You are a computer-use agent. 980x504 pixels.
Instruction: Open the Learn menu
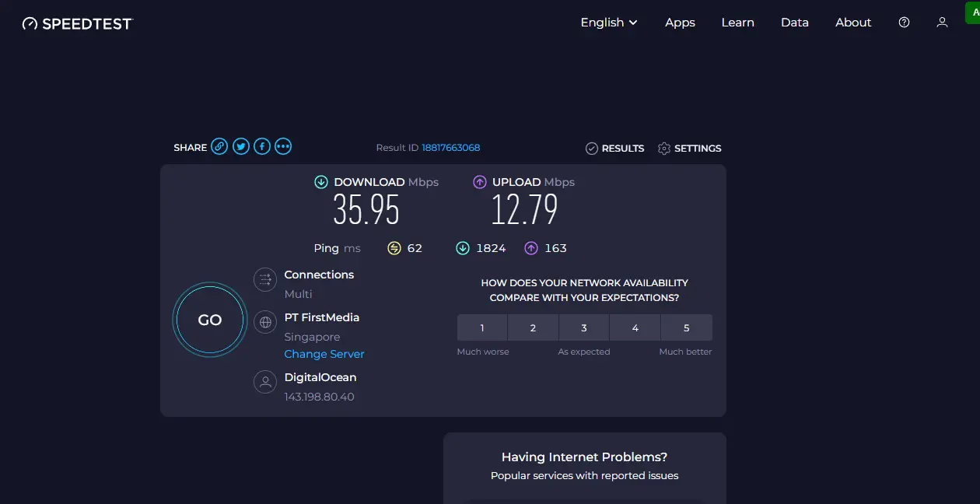pyautogui.click(x=737, y=23)
